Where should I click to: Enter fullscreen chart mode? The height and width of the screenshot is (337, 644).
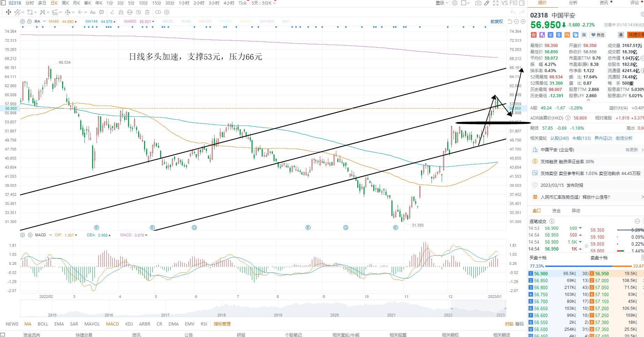coord(496,3)
